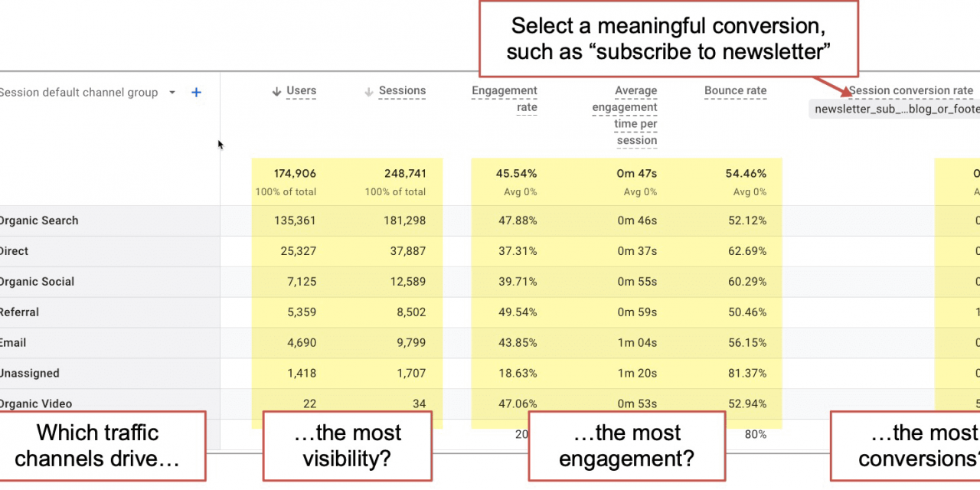Screen dimensions: 980x490
Task: Select the Organic Search channel row
Action: point(39,220)
